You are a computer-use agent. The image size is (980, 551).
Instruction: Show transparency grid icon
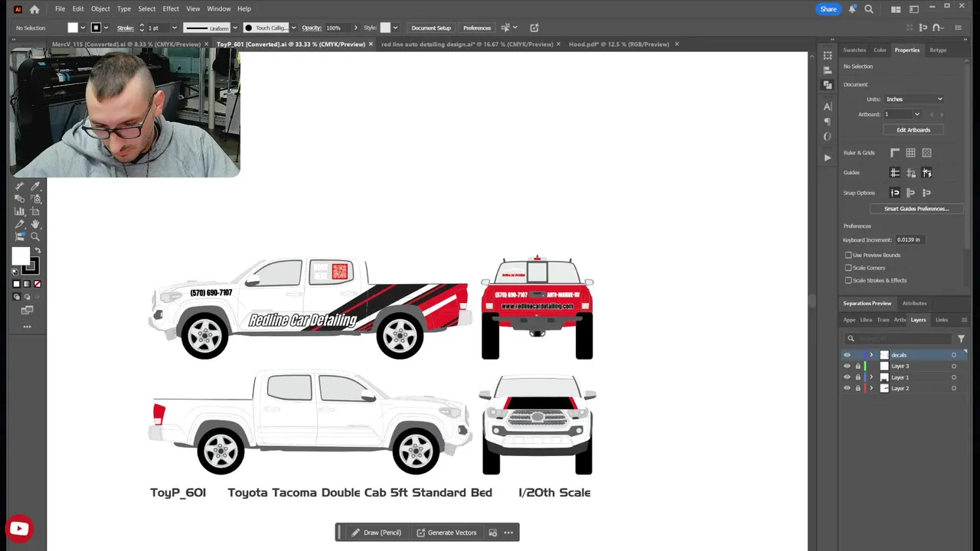927,153
